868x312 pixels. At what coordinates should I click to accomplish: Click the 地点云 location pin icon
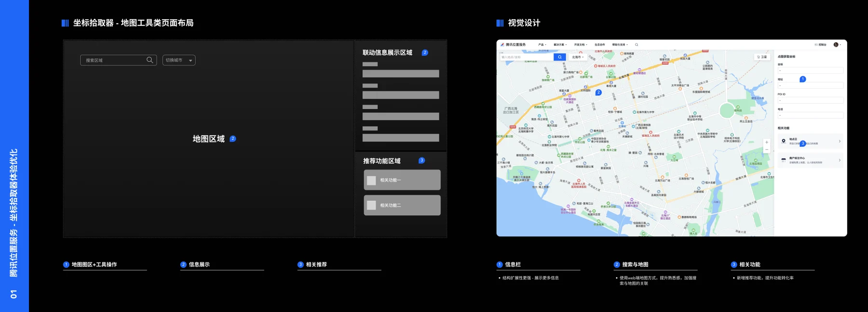click(x=784, y=141)
